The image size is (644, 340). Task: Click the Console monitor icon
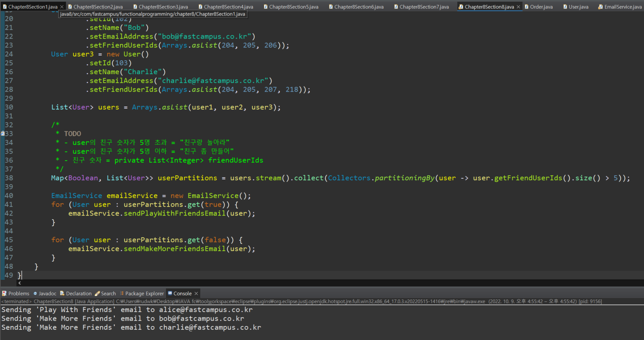click(170, 293)
